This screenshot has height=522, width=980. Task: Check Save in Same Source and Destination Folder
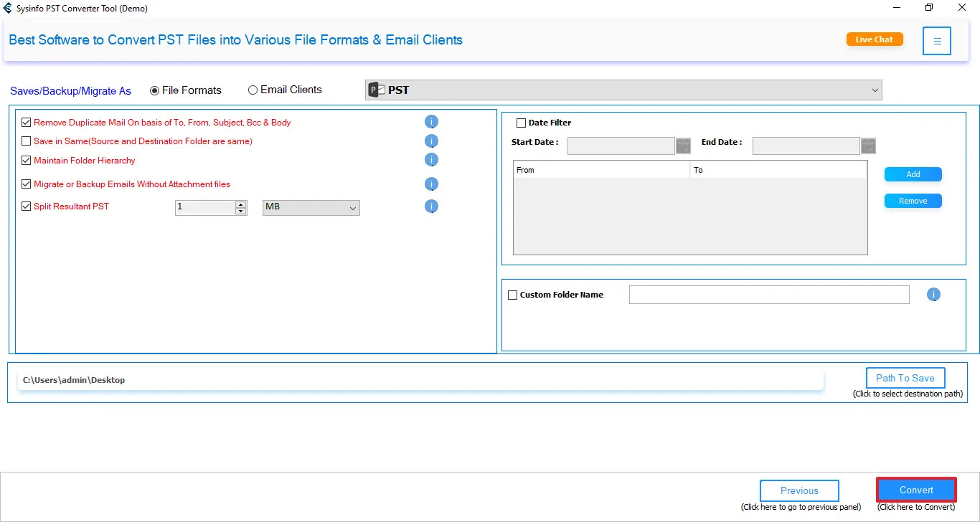pos(27,141)
